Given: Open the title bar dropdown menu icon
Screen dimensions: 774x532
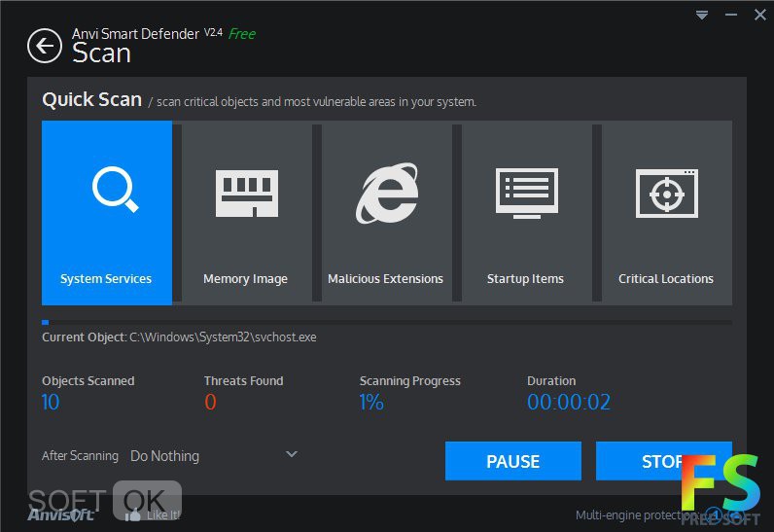Looking at the screenshot, I should click(x=702, y=16).
